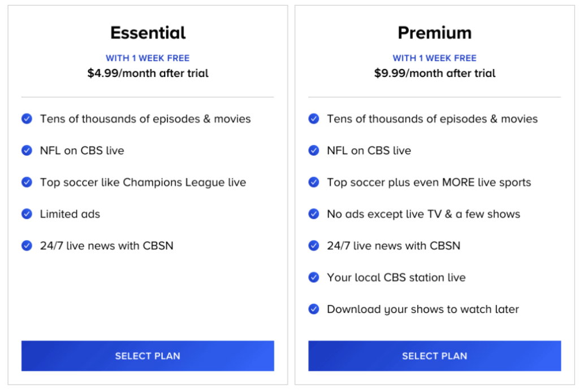Click checkmark by 'No ads except live TV'
Screen dimensions: 579x392
tap(314, 214)
